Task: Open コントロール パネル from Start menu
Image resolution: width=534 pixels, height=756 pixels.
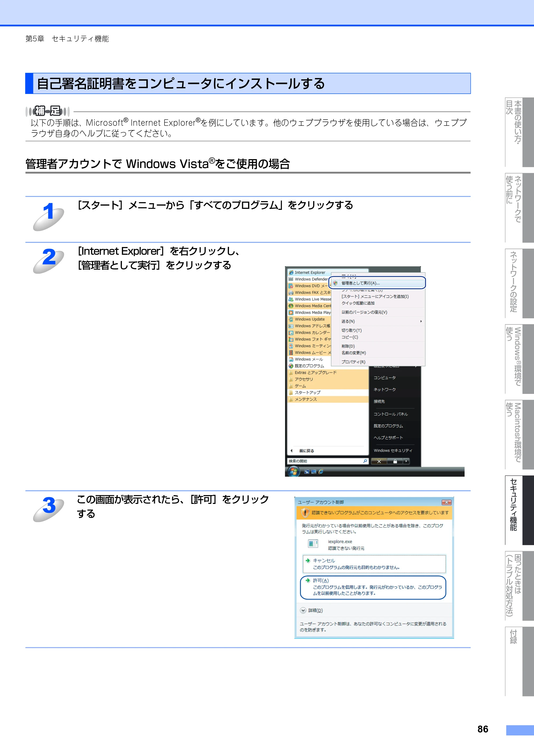Action: pyautogui.click(x=391, y=414)
